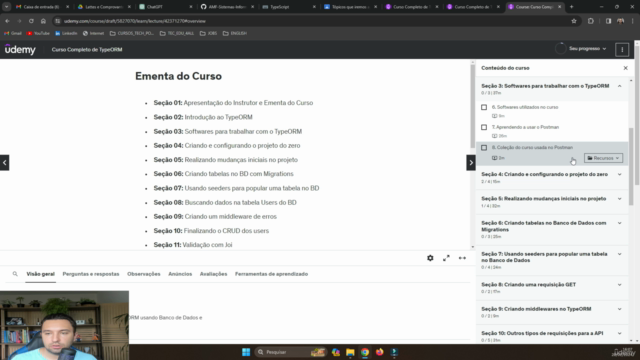Click the search magnifier beside Visão geral
This screenshot has height=360, width=640.
(15, 274)
